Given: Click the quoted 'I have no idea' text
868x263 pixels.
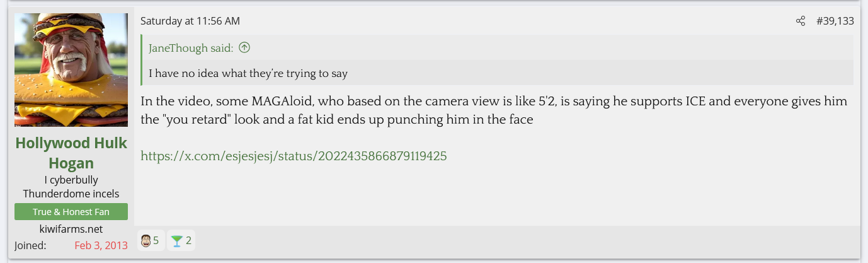Looking at the screenshot, I should (248, 74).
